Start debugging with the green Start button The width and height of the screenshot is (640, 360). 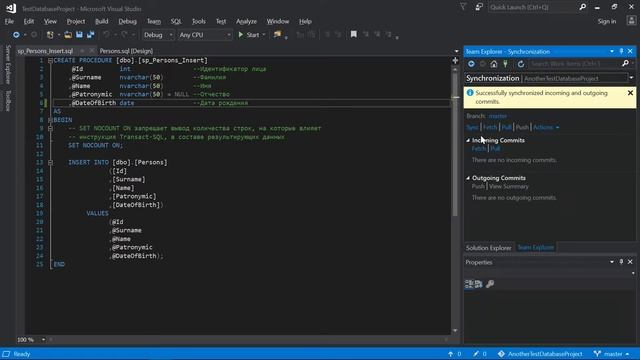(x=249, y=35)
